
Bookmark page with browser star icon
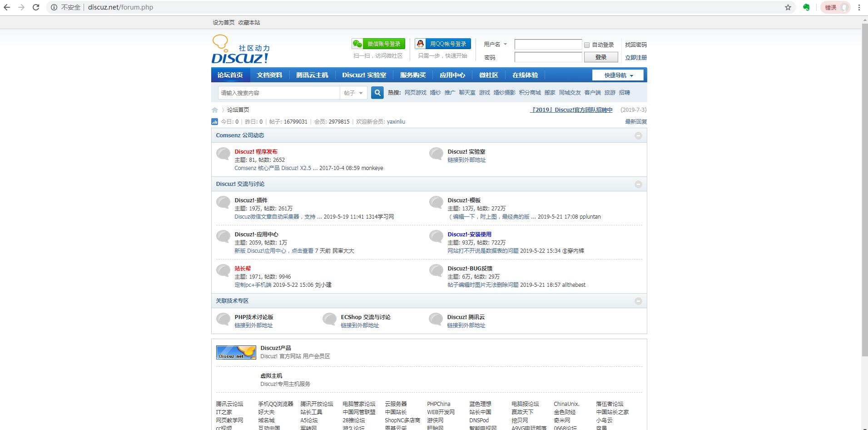click(x=788, y=7)
